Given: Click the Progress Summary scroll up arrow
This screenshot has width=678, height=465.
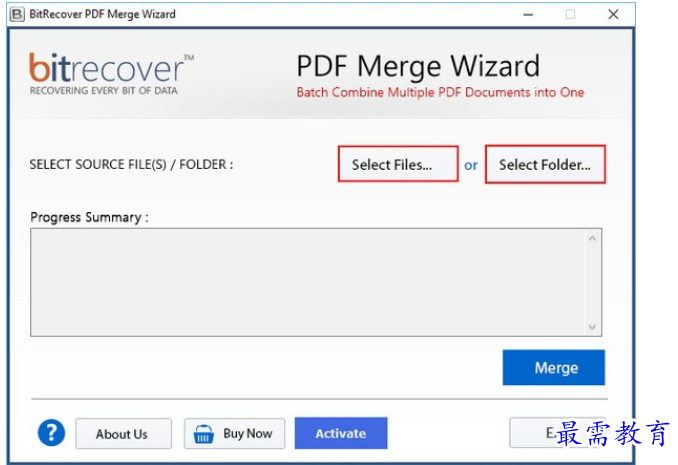Looking at the screenshot, I should 592,238.
